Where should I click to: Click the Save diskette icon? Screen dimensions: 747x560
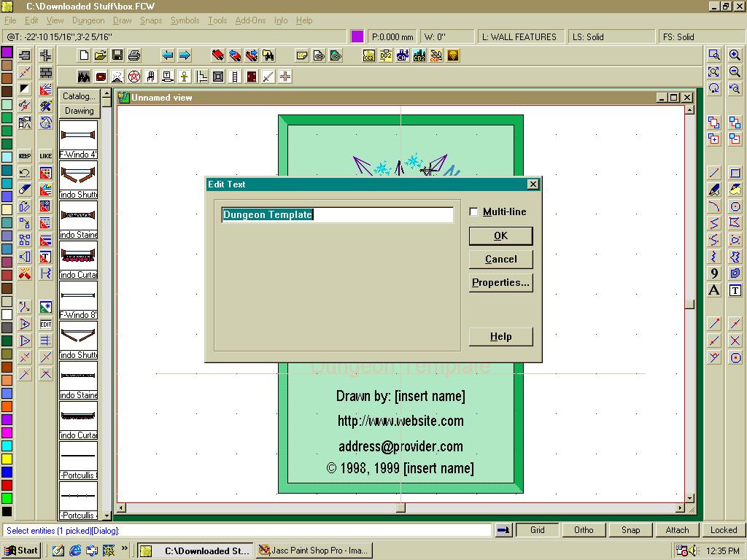(x=117, y=55)
